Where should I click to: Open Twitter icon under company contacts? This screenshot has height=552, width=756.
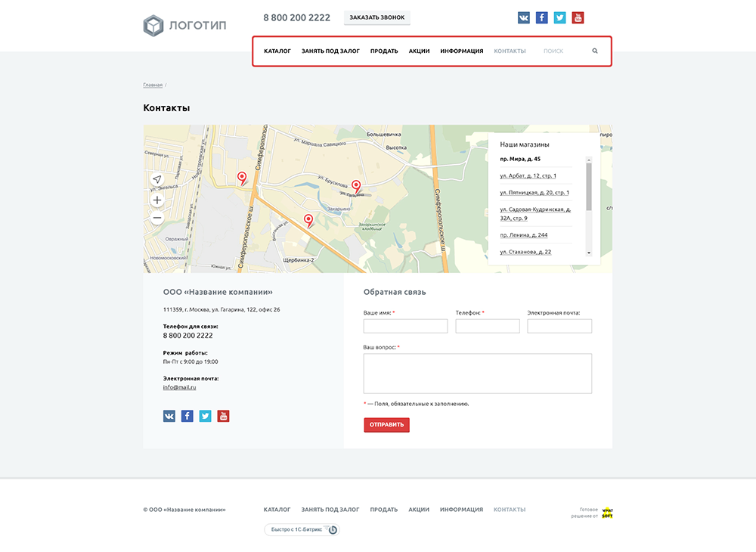tap(206, 416)
